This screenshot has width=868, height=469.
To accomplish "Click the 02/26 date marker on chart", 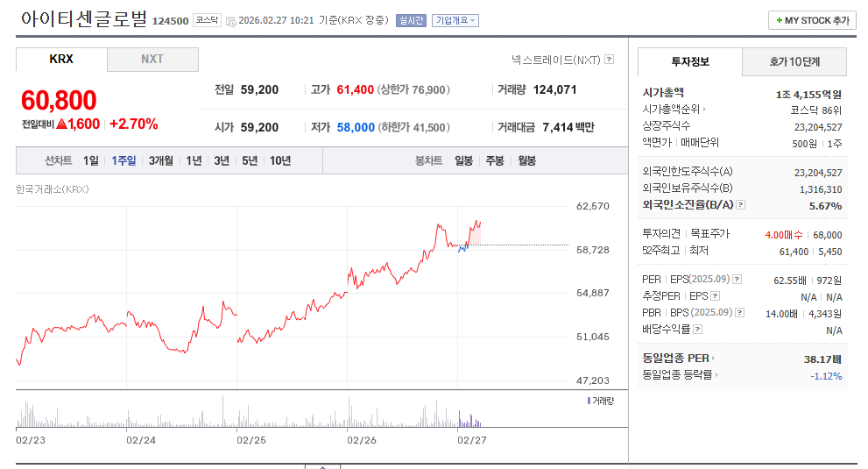I will pyautogui.click(x=362, y=440).
